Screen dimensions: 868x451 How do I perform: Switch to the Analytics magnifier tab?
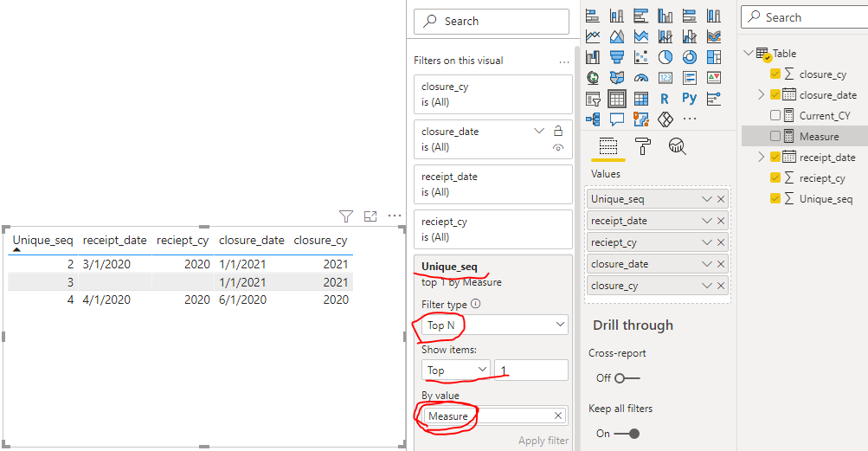click(677, 146)
